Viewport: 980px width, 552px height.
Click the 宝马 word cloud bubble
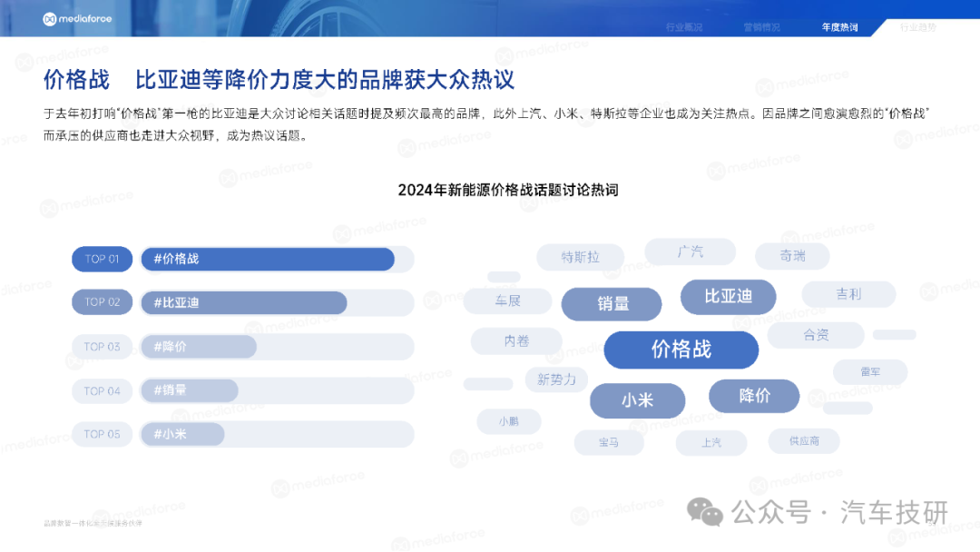coord(609,443)
